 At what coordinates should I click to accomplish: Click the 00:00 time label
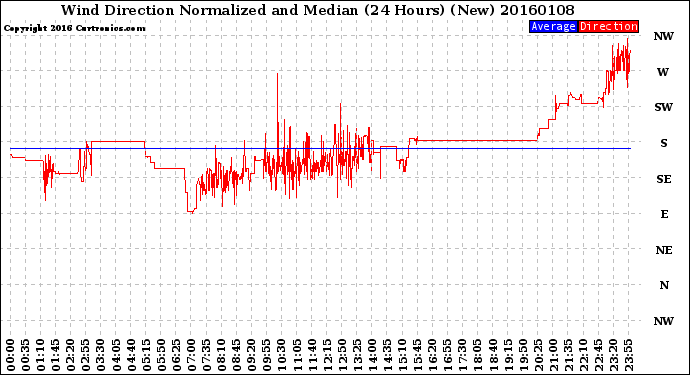click(x=11, y=355)
